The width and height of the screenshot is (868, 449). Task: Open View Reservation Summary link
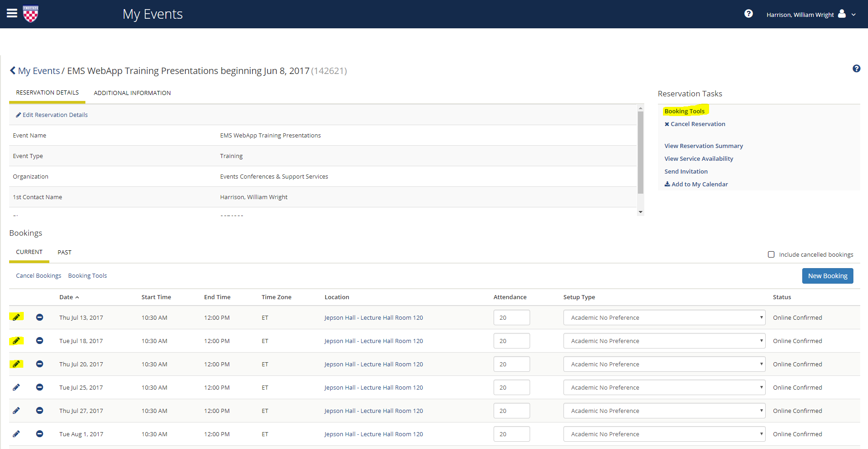(704, 146)
